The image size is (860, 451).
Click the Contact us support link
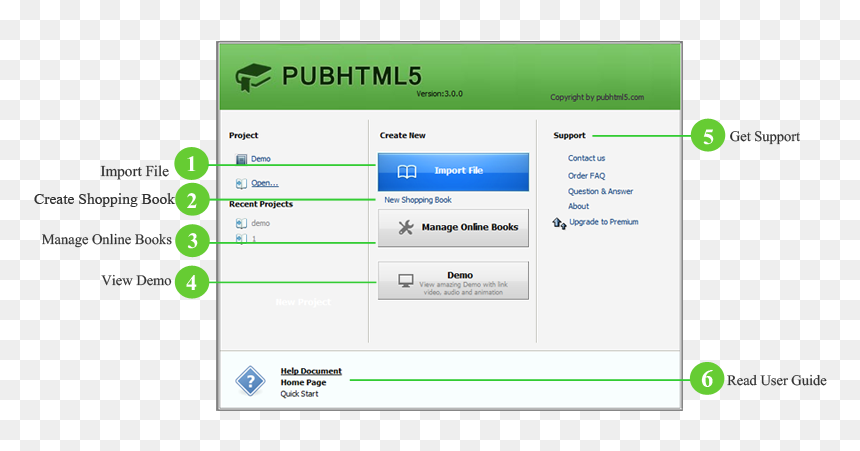(586, 158)
